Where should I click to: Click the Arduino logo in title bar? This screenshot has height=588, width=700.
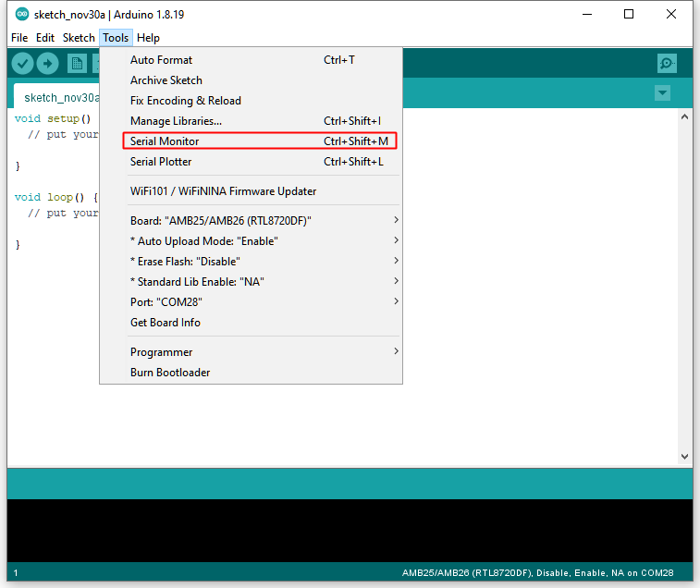[x=22, y=14]
